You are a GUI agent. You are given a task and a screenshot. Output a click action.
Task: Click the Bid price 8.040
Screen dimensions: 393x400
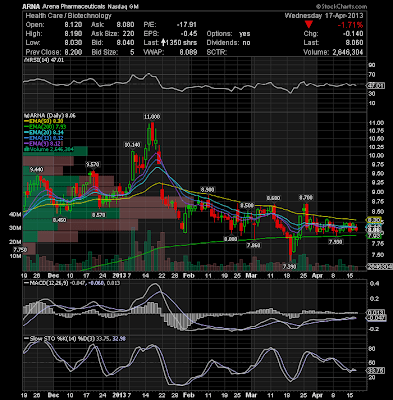125,43
